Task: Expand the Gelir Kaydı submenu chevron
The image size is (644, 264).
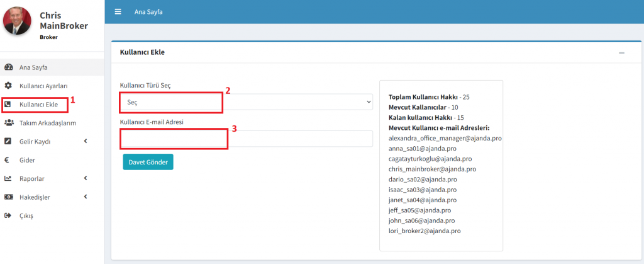Action: coord(86,141)
